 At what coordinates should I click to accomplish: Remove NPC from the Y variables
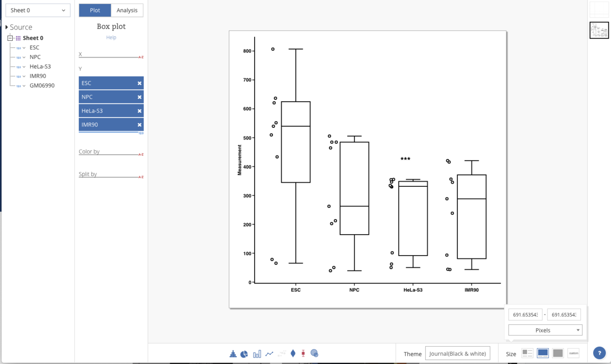tap(140, 97)
